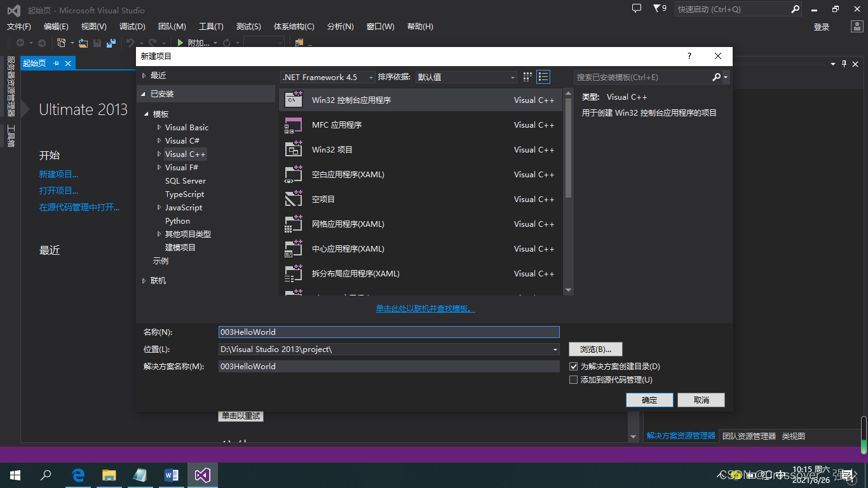Toggle 为解决方案创建目录 checkbox
The height and width of the screenshot is (488, 868).
573,367
